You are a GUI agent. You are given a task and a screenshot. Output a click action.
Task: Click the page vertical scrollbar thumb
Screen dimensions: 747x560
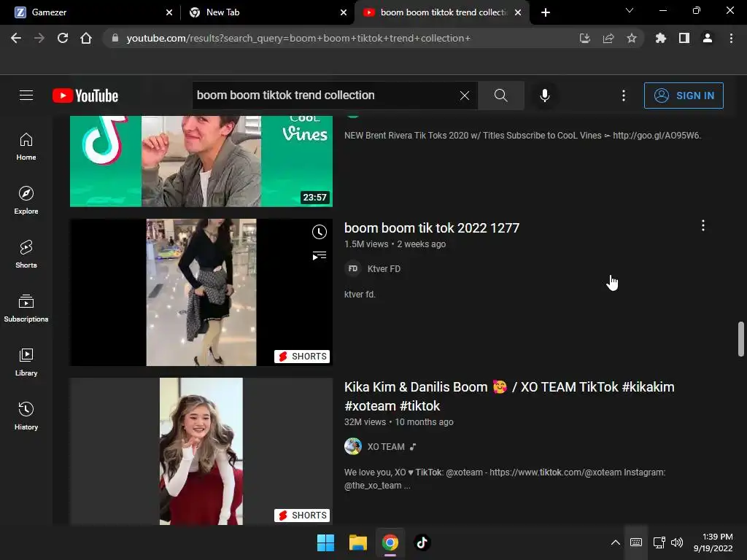[x=741, y=339]
